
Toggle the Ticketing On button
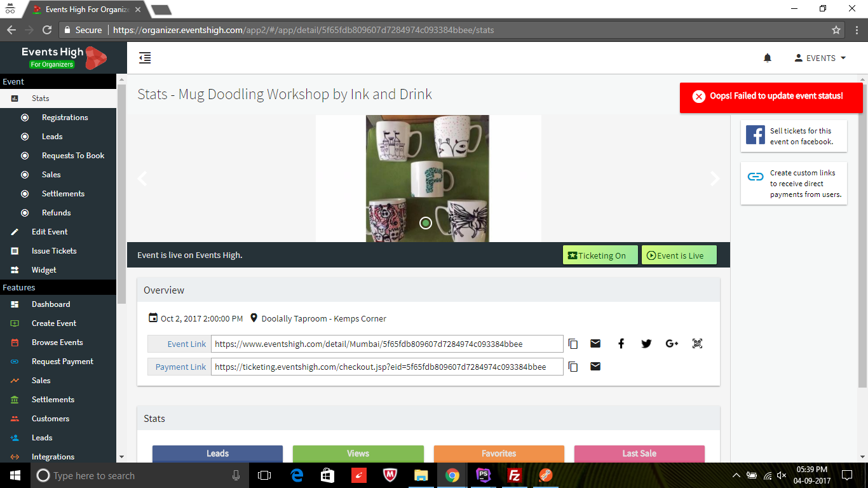[600, 255]
